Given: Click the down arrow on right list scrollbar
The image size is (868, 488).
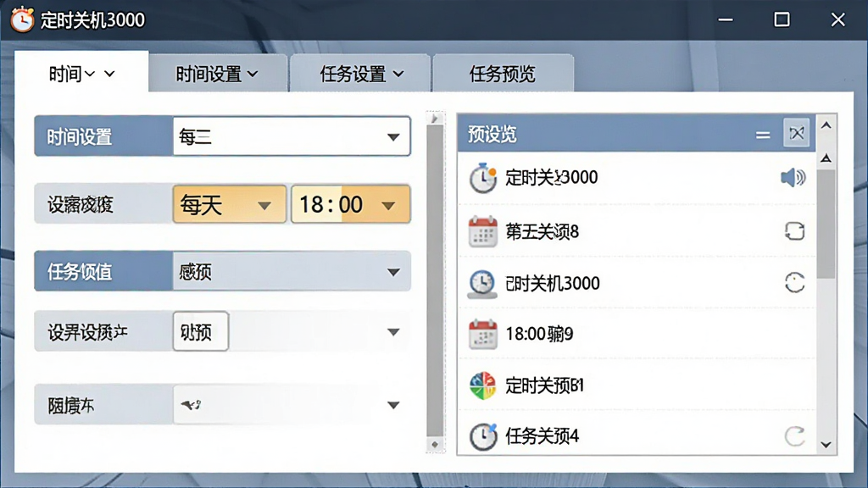Looking at the screenshot, I should pos(826,444).
